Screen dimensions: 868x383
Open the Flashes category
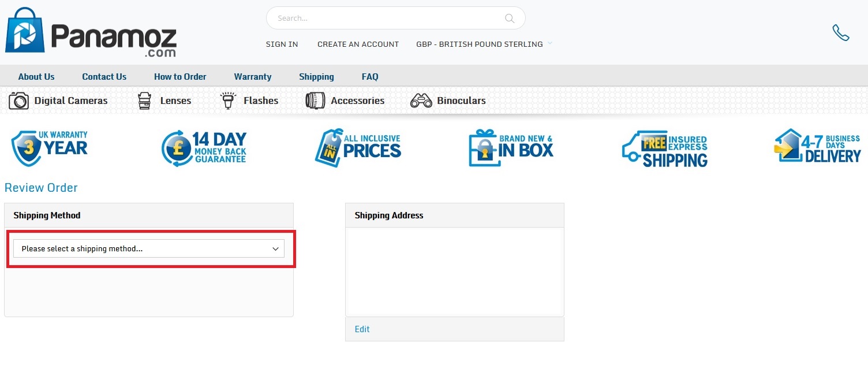coord(261,101)
